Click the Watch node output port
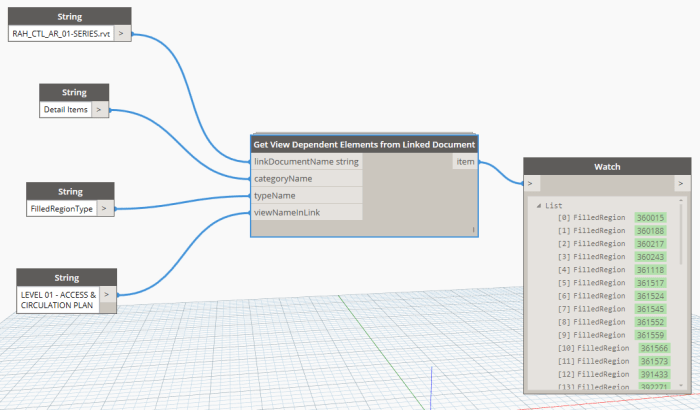Viewport: 700px width, 410px height. [x=681, y=184]
